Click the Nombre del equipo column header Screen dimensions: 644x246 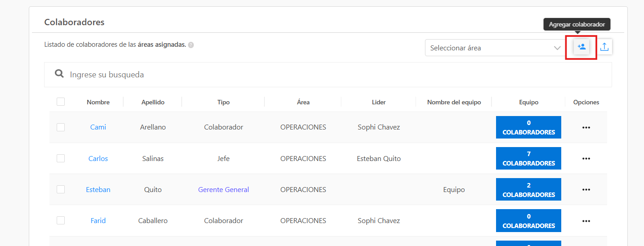[454, 102]
